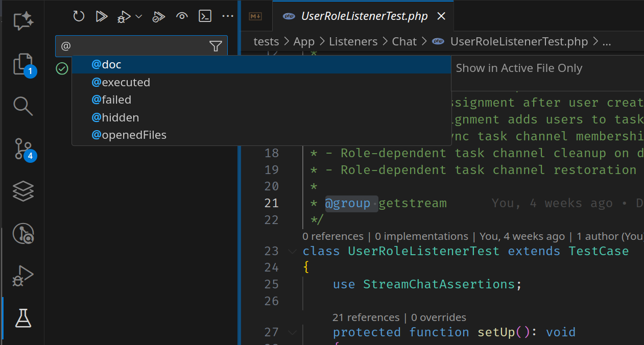644x345 pixels.
Task: Fold the setUp function at line 27
Action: tap(292, 333)
